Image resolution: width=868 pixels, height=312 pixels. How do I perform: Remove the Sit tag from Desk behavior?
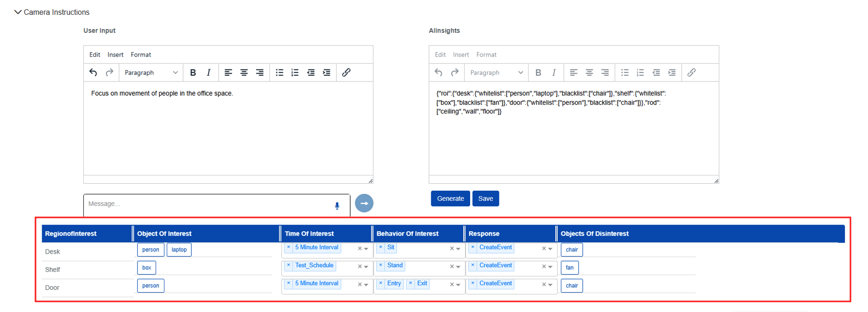click(381, 248)
